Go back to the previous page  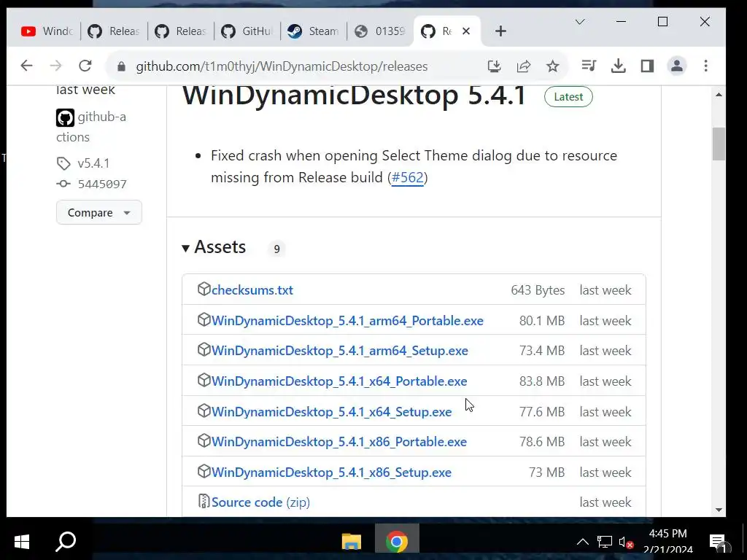click(x=27, y=66)
